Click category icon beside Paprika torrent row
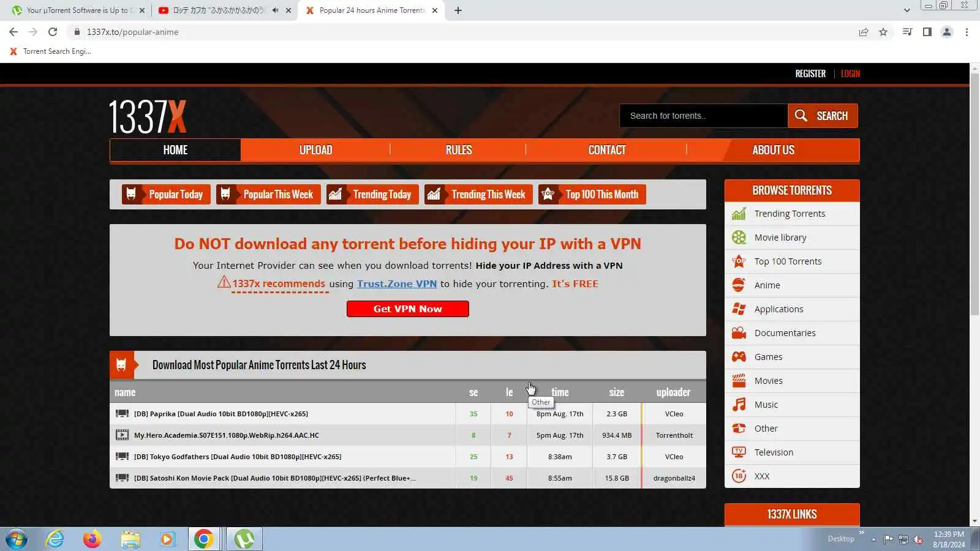The height and width of the screenshot is (551, 980). coord(122,414)
